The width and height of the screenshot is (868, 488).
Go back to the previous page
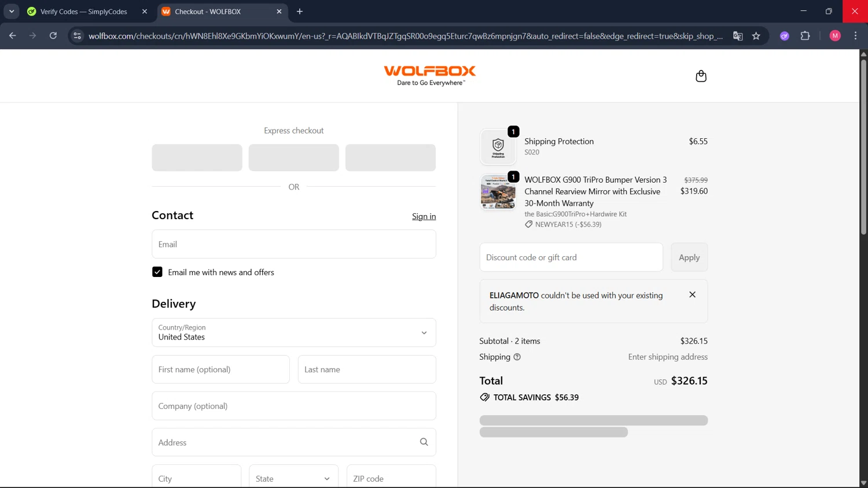tap(13, 36)
